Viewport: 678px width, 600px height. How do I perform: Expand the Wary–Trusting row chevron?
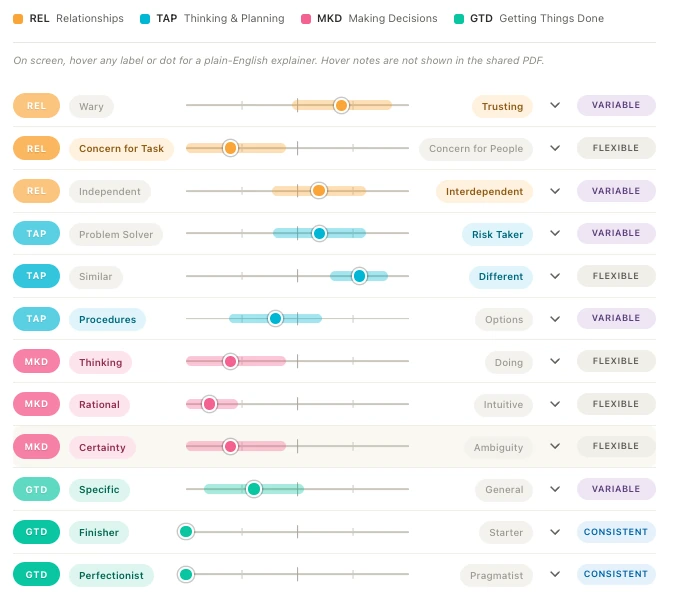(555, 105)
